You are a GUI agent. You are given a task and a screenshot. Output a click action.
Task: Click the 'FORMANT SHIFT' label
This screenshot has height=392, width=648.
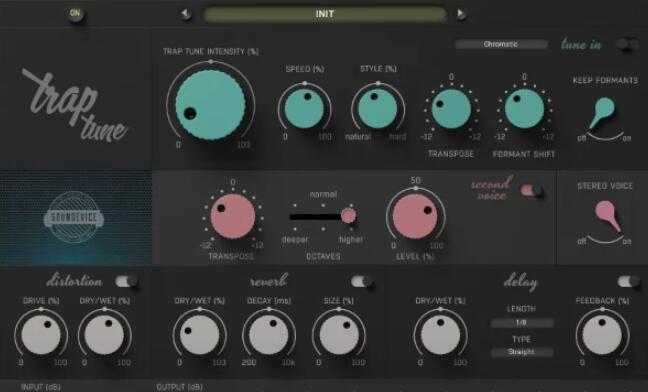click(524, 154)
